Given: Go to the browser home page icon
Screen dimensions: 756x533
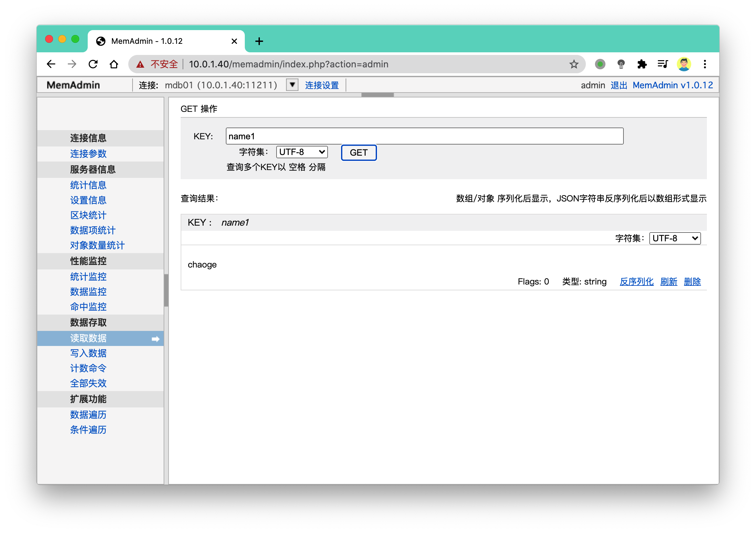Looking at the screenshot, I should tap(114, 64).
